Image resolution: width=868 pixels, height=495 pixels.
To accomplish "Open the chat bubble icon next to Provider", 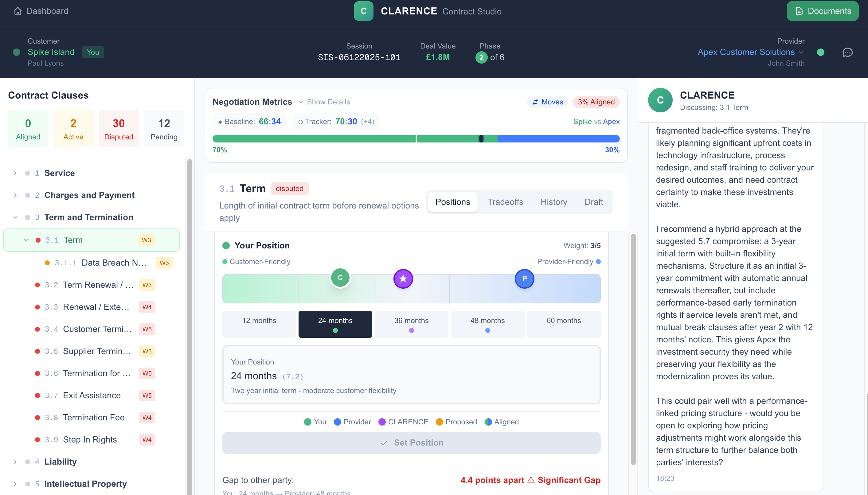I will pos(847,52).
